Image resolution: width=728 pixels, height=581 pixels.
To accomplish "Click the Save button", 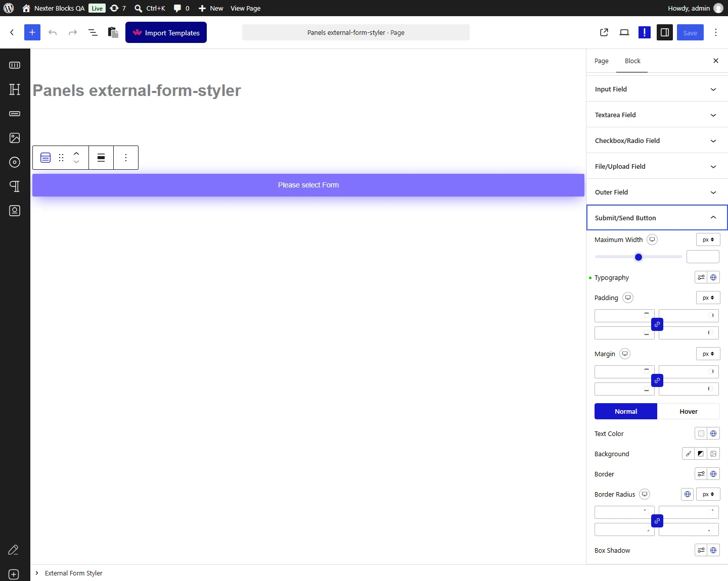I will click(690, 32).
